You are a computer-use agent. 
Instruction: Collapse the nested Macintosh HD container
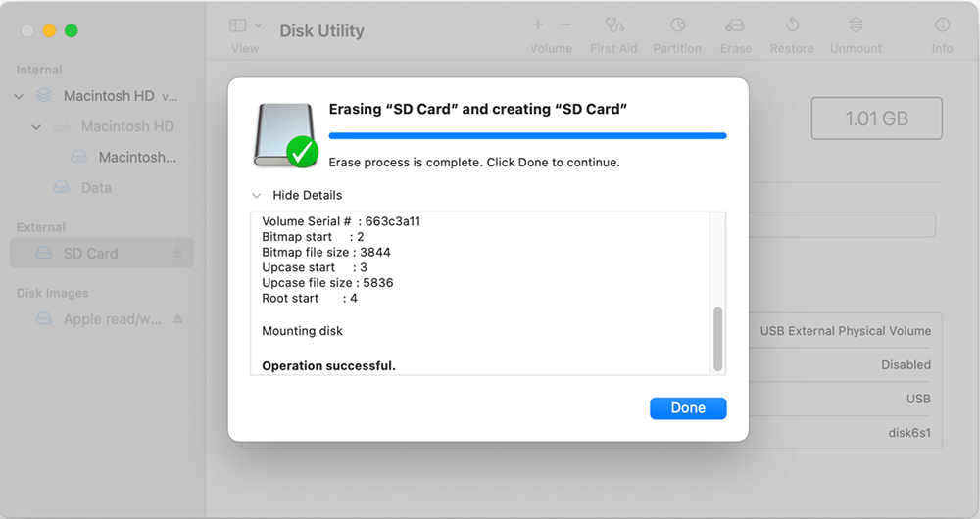[x=37, y=126]
